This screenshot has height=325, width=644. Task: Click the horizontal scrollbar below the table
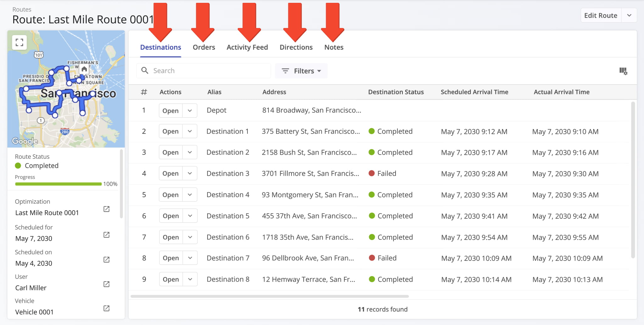pyautogui.click(x=269, y=296)
